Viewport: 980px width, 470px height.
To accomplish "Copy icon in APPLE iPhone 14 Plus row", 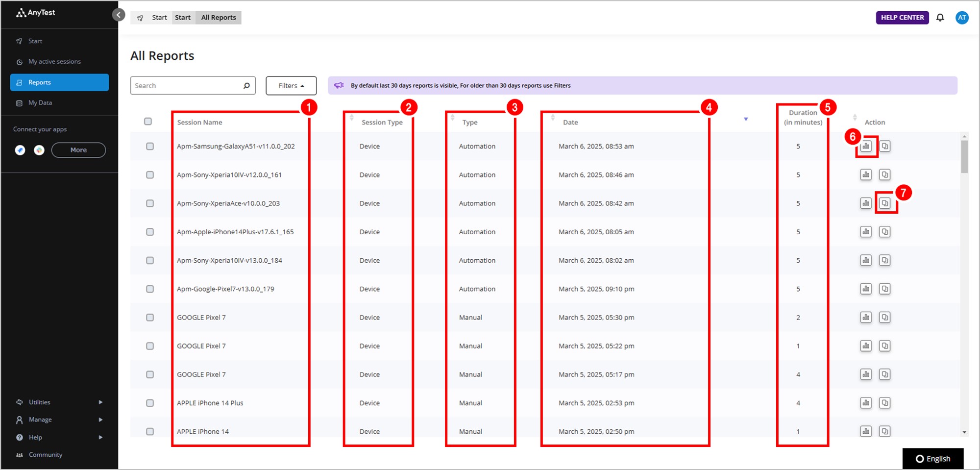I will point(884,403).
